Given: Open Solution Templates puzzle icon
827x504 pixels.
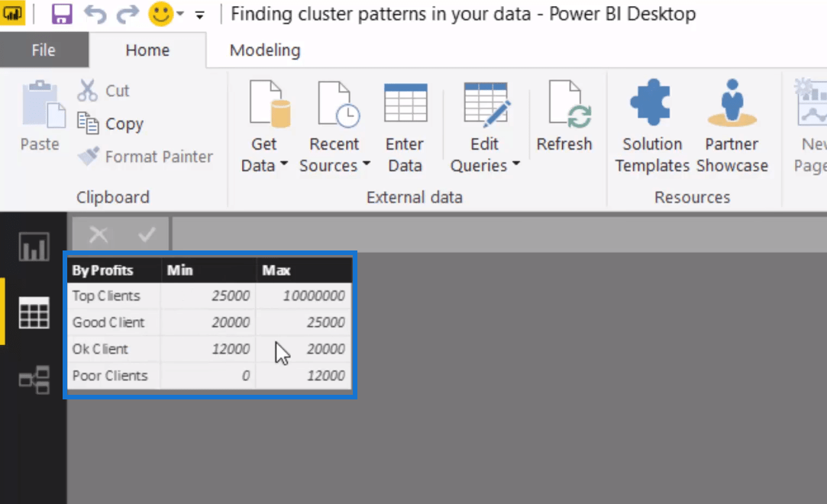Looking at the screenshot, I should [x=651, y=102].
